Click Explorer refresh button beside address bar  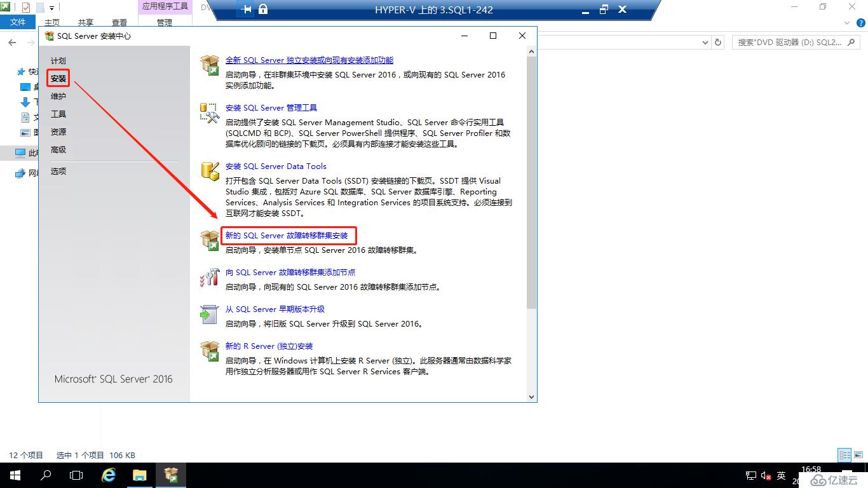point(719,43)
